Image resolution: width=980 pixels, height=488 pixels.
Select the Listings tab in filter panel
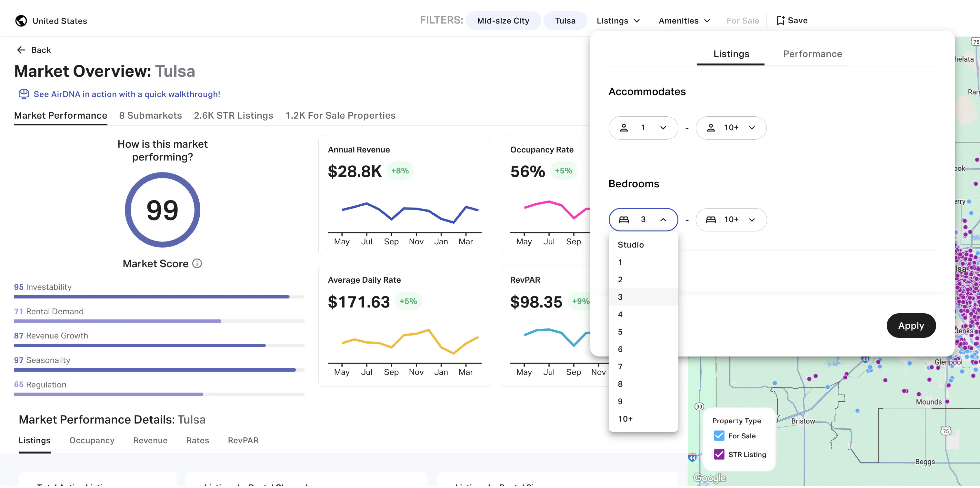coord(731,54)
